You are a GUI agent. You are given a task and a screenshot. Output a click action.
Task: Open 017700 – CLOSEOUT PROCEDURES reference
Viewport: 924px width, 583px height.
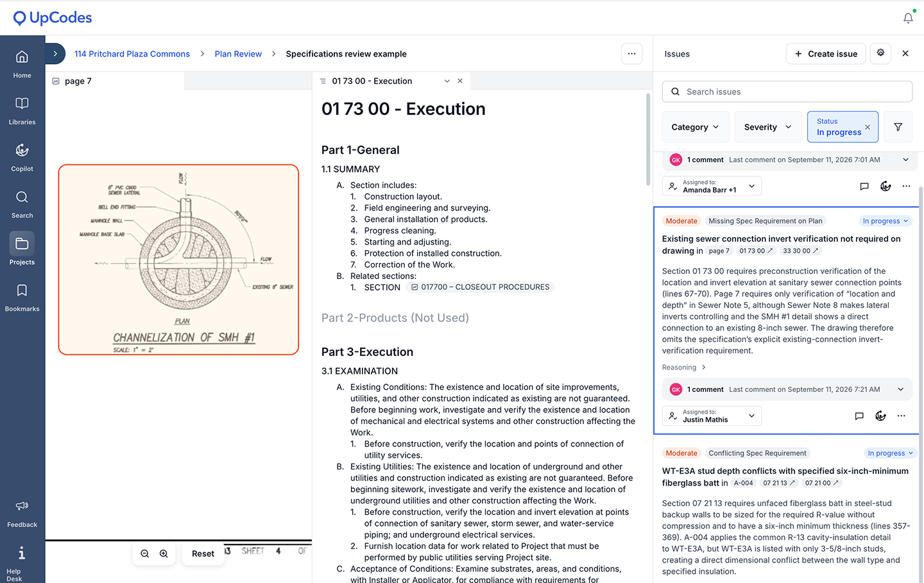[x=481, y=287]
